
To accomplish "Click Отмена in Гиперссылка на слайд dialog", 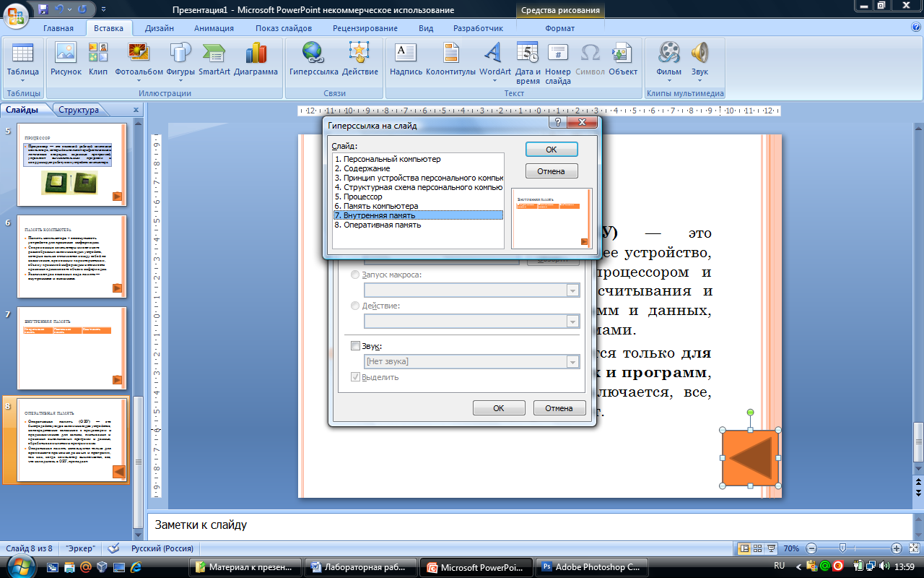I will [552, 171].
